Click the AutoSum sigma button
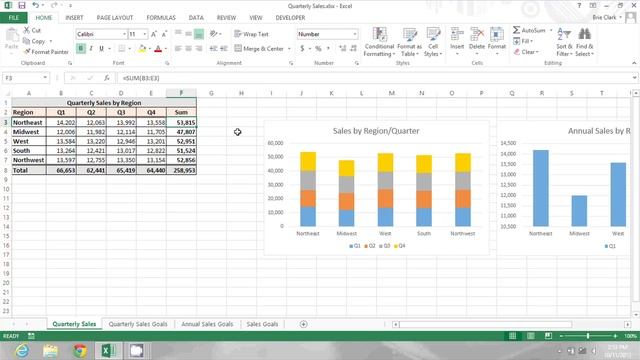This screenshot has width=640, height=360. pyautogui.click(x=529, y=30)
